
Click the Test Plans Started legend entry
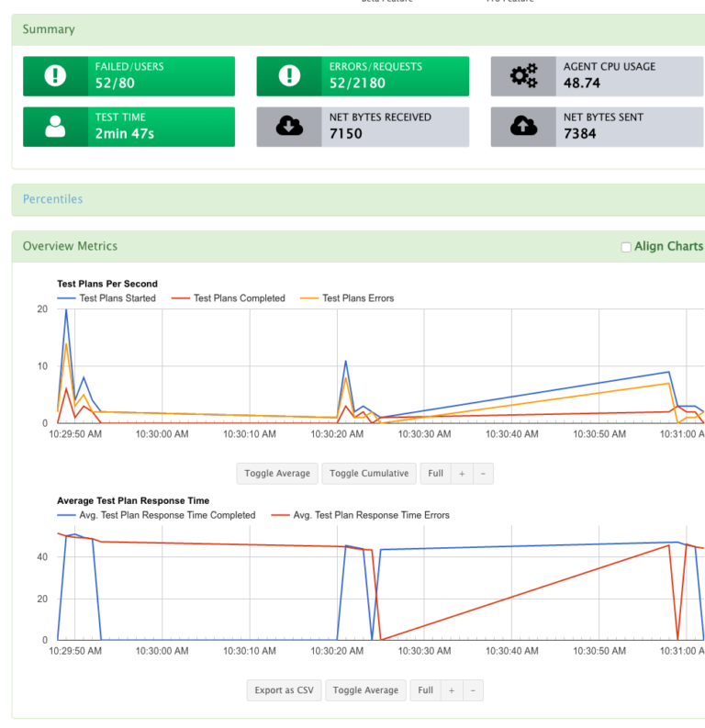[106, 298]
